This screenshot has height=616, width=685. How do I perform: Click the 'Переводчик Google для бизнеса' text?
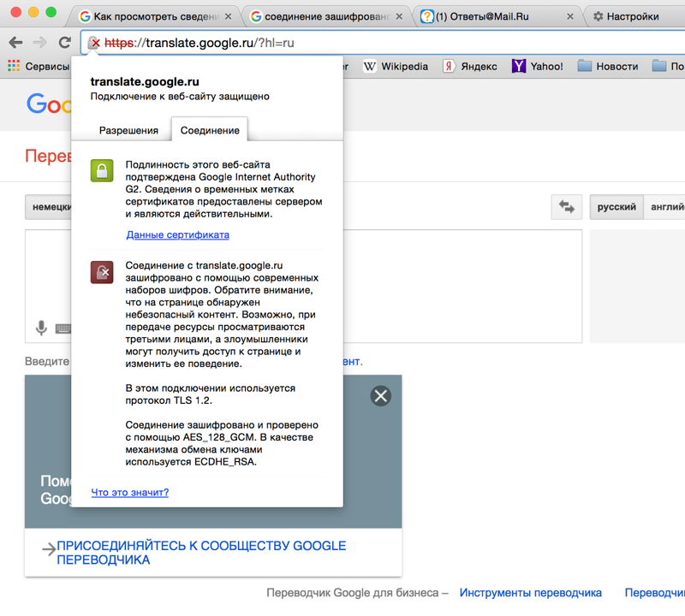[357, 593]
